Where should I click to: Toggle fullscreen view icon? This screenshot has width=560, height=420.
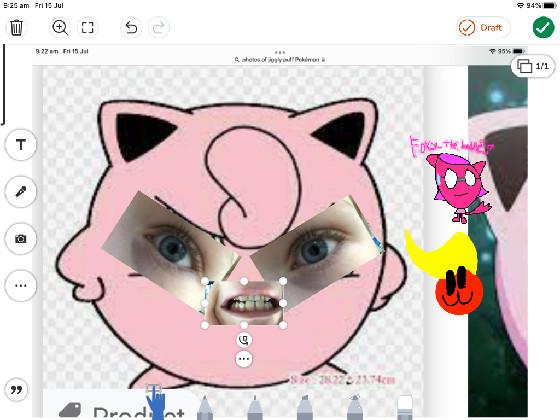[x=88, y=28]
